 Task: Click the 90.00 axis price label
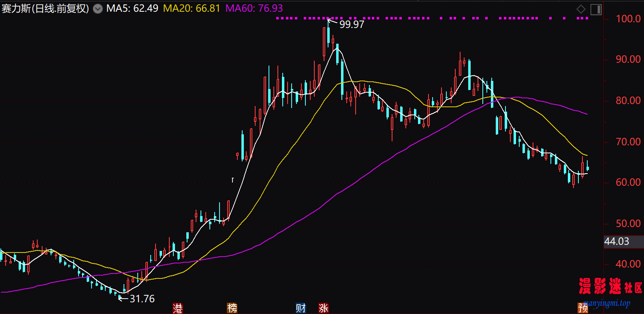[x=628, y=59]
